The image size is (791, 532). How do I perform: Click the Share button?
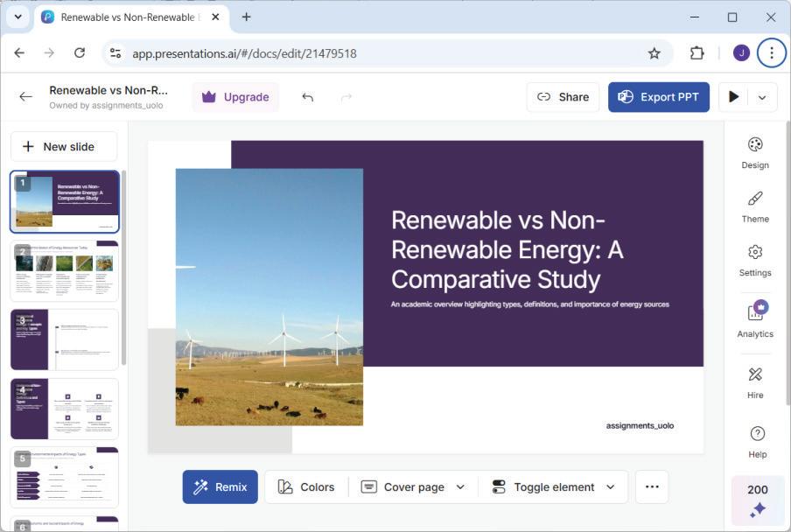563,97
